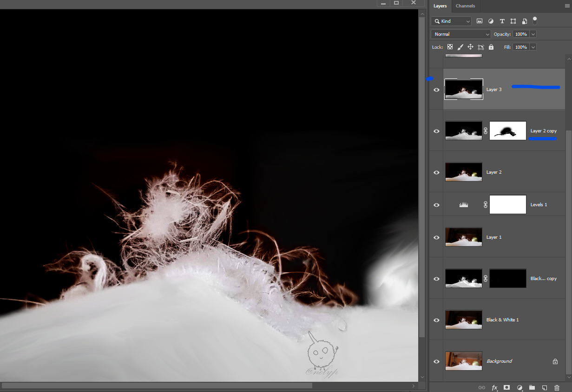Screen dimensions: 572x392
Task: Click the Lock all padlock icon
Action: point(491,47)
